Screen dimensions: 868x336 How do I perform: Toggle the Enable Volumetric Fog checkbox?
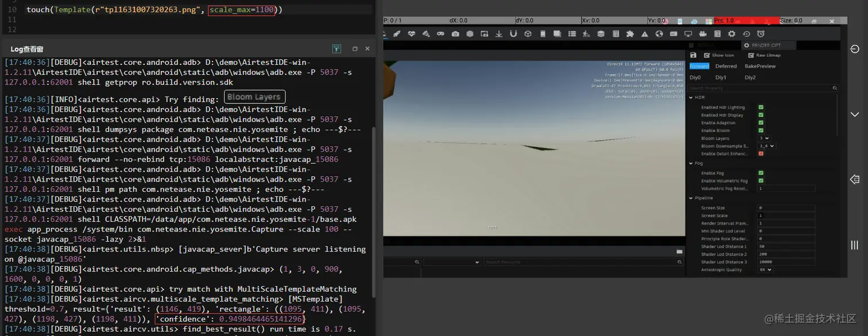click(761, 180)
